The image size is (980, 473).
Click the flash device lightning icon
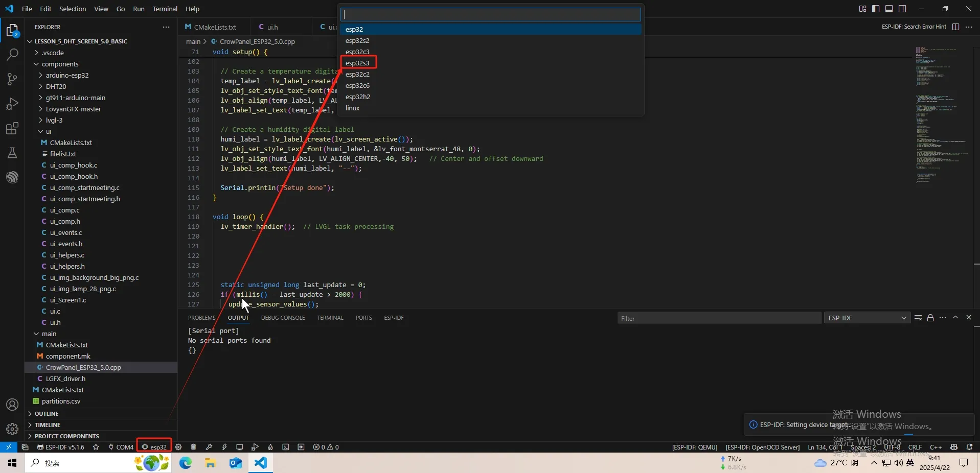[x=224, y=447]
